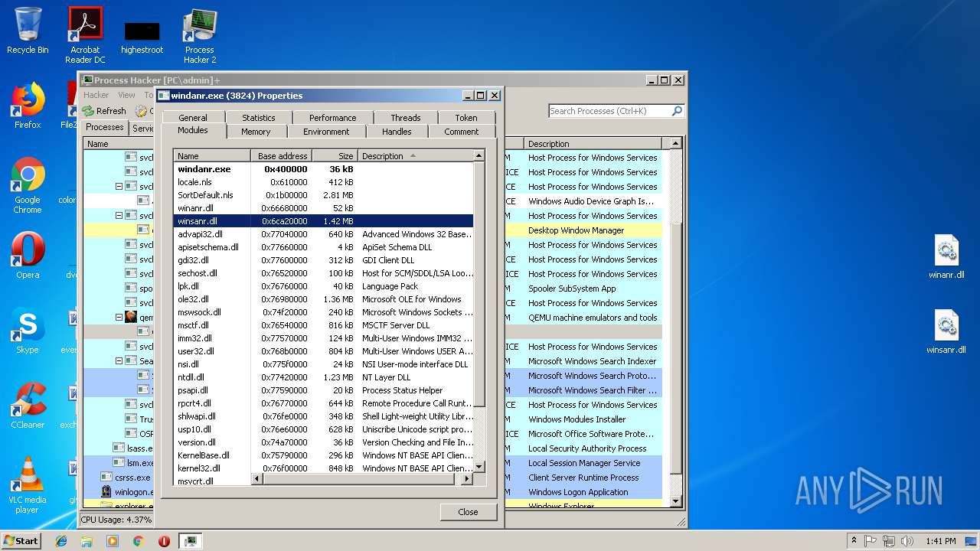Switch to the Threads tab
The height and width of the screenshot is (551, 980).
406,118
